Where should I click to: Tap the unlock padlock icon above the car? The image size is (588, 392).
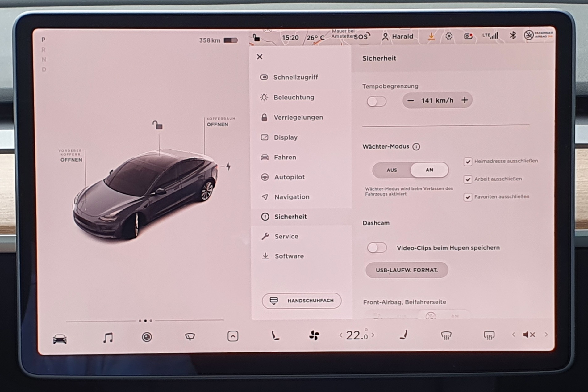pyautogui.click(x=157, y=125)
